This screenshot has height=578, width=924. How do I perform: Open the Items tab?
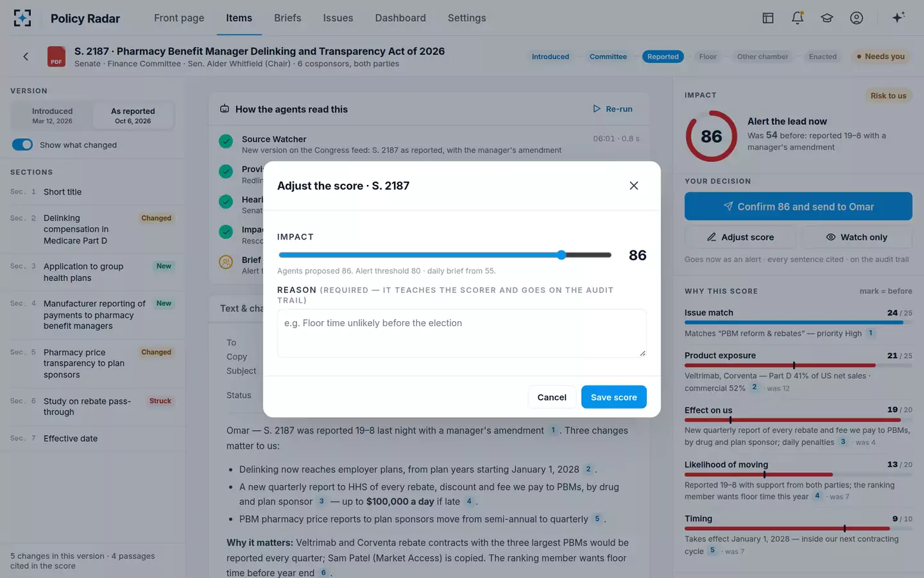click(x=239, y=18)
